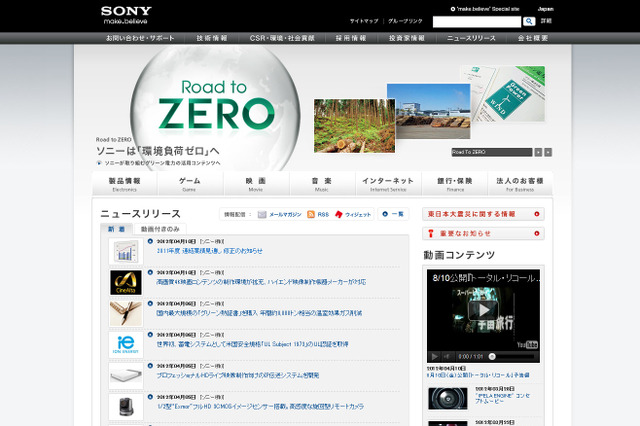The image size is (640, 426).
Task: Open 会社概要 menu item
Action: [x=533, y=38]
